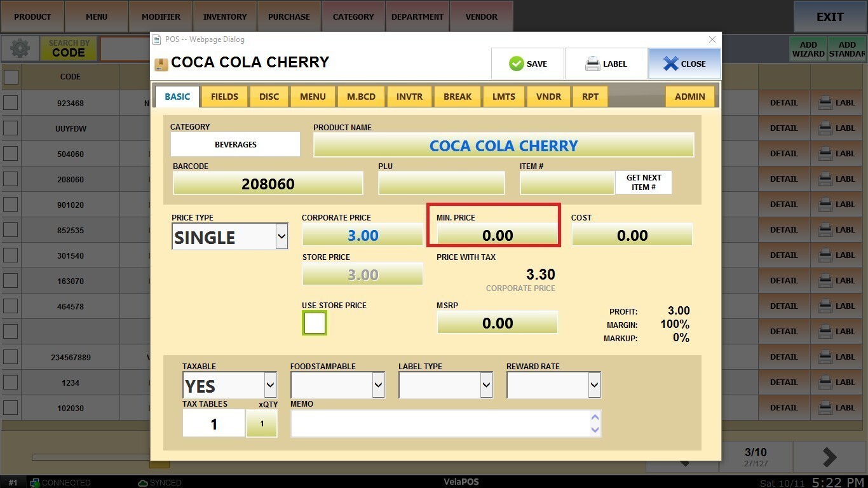Open the LMTS tab
The height and width of the screenshot is (488, 868).
(x=505, y=97)
